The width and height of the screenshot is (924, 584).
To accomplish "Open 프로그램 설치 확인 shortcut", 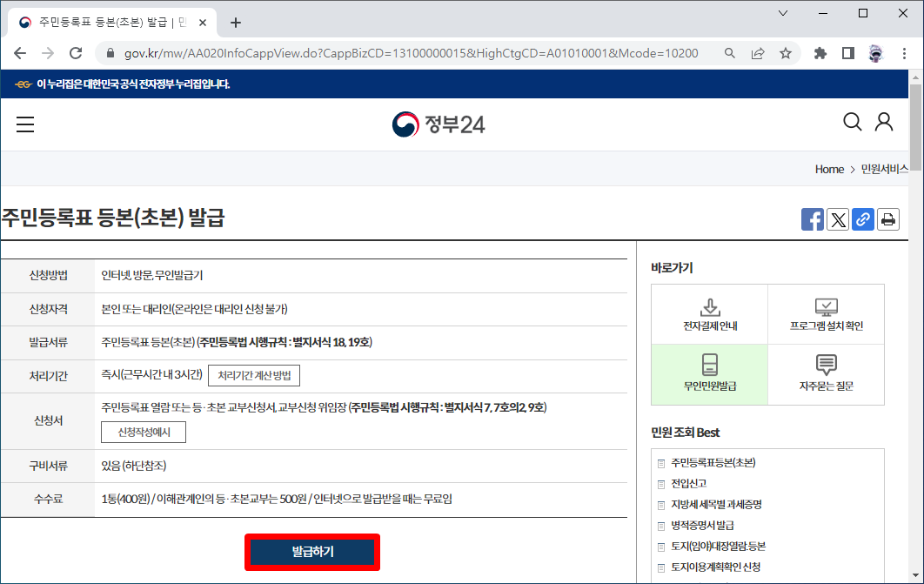I will point(827,315).
